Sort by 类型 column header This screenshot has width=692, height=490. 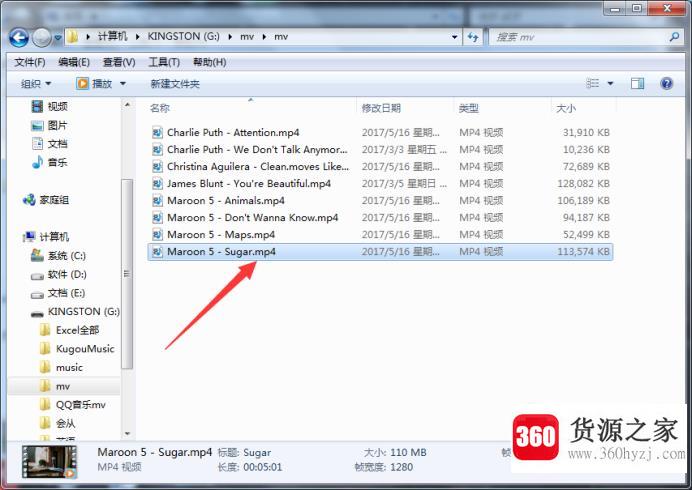(468, 108)
